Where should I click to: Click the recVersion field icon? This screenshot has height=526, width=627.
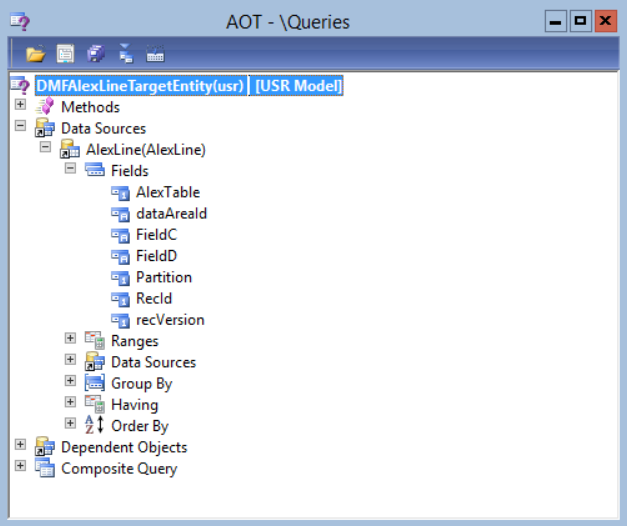tap(120, 320)
